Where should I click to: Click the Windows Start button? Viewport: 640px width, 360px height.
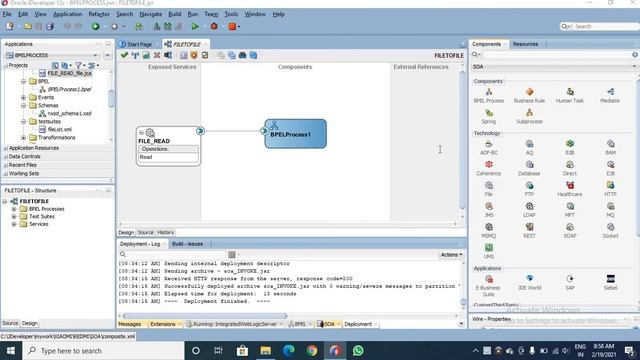(11, 351)
